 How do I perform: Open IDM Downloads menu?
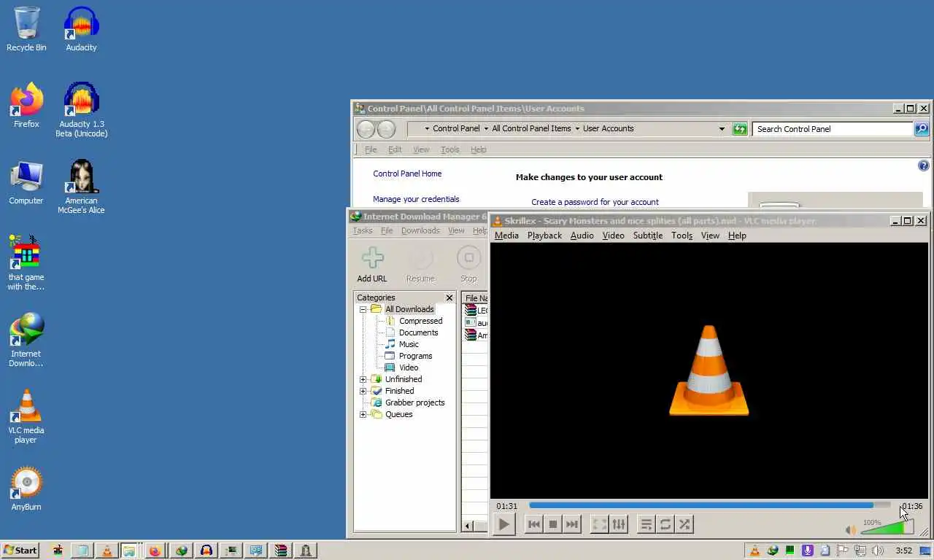coord(420,230)
